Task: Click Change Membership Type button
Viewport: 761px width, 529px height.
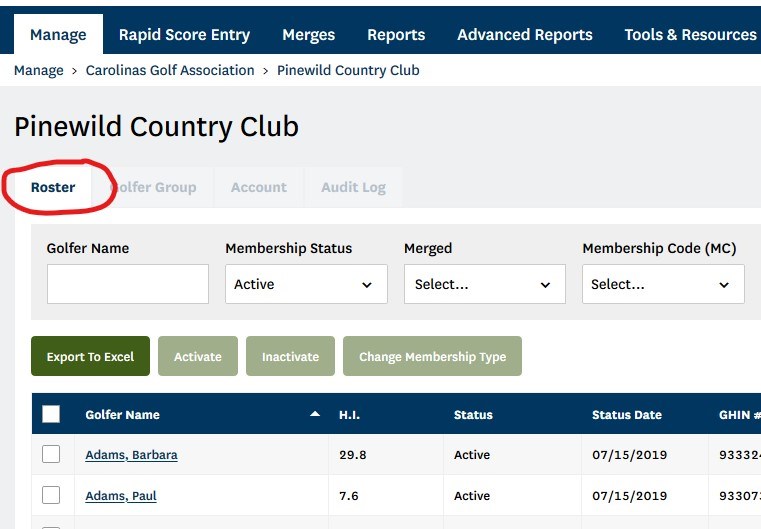Action: point(432,356)
